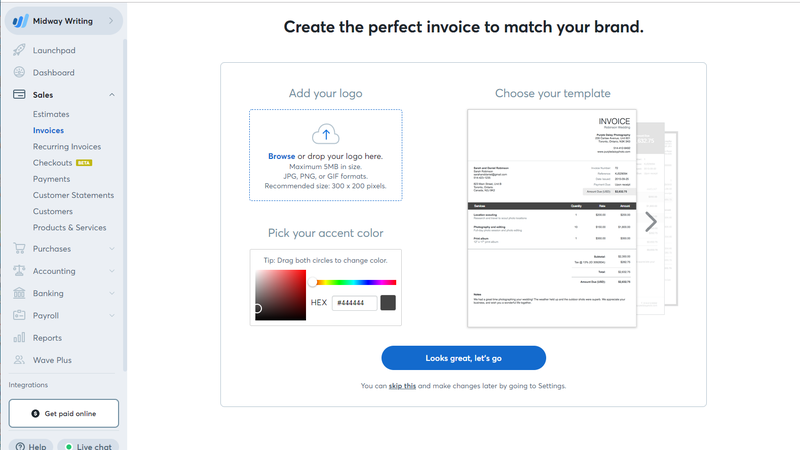Click the Wave Plus person icon
Screen dimensions: 800x450
[19, 360]
